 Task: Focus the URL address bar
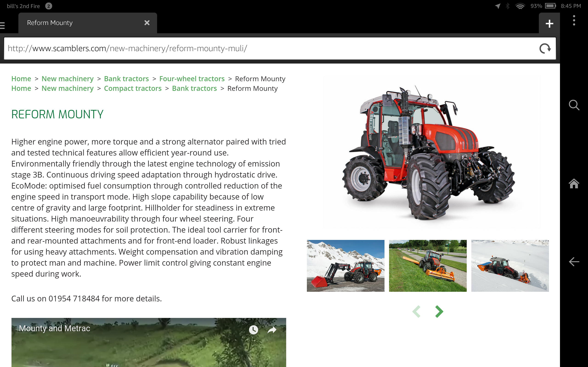click(267, 49)
